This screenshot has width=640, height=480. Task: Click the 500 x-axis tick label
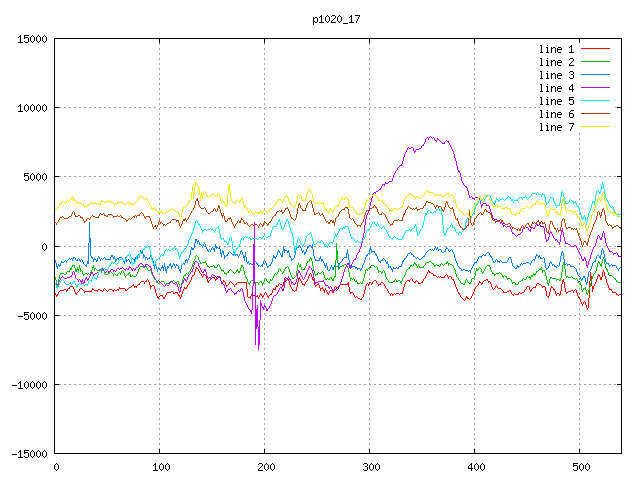[x=579, y=467]
